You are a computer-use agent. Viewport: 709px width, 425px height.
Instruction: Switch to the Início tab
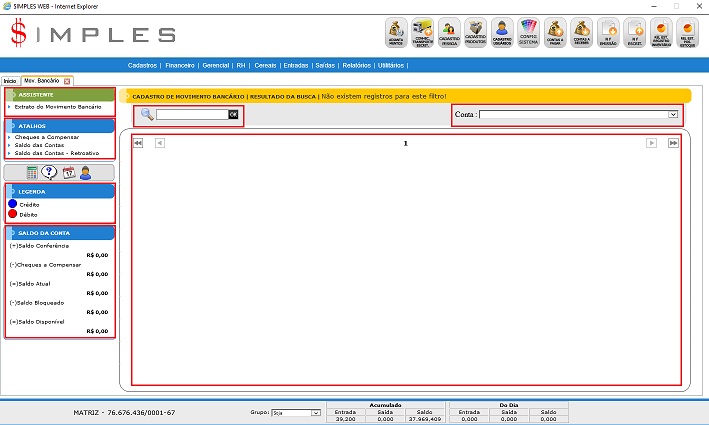[10, 80]
